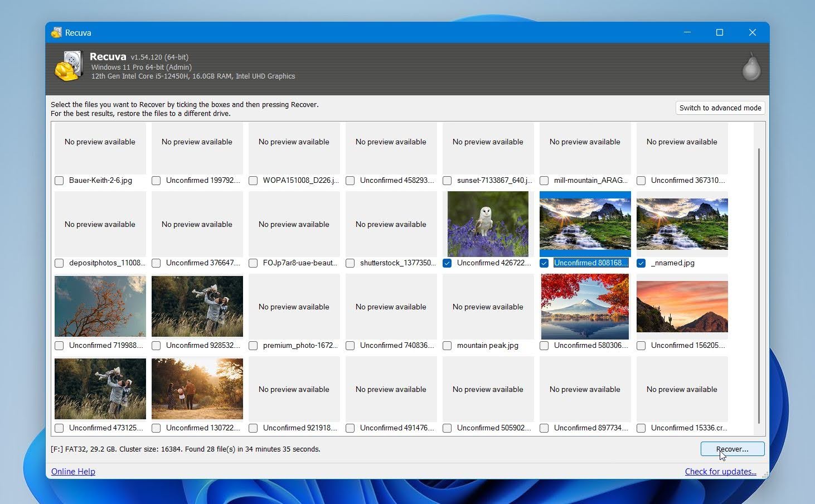Viewport: 815px width, 504px height.
Task: Select the premium_photo-1672 file name
Action: click(x=300, y=346)
